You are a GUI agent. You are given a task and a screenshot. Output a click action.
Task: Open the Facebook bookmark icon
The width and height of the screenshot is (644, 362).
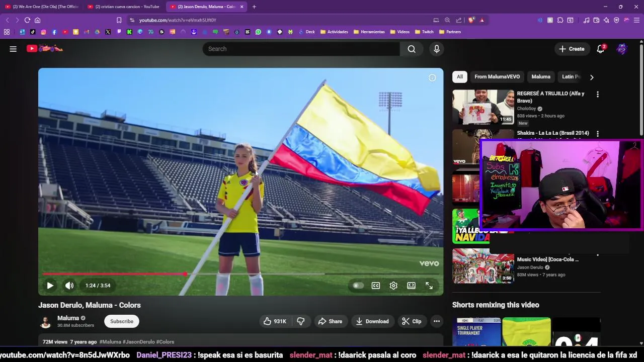coord(54,32)
